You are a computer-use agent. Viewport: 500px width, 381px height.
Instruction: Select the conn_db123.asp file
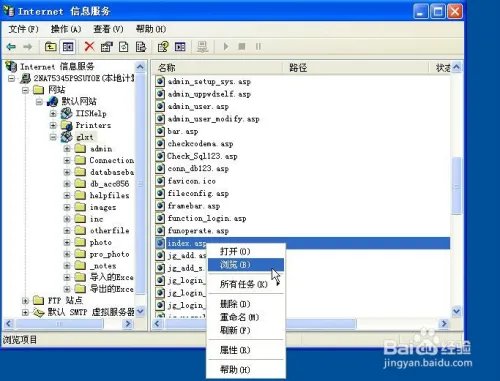tap(198, 169)
